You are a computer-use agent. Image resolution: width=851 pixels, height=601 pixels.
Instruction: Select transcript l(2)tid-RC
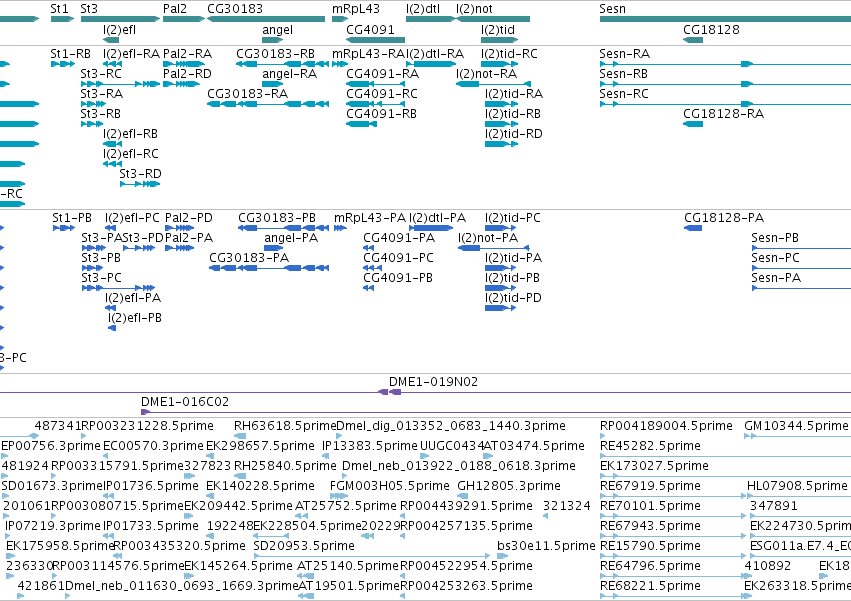(x=509, y=54)
